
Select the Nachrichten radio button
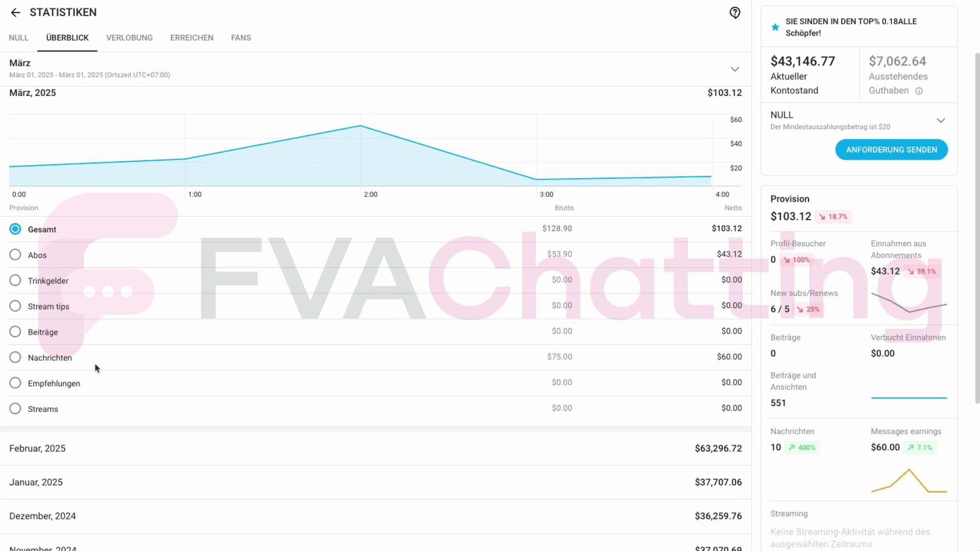click(x=15, y=357)
